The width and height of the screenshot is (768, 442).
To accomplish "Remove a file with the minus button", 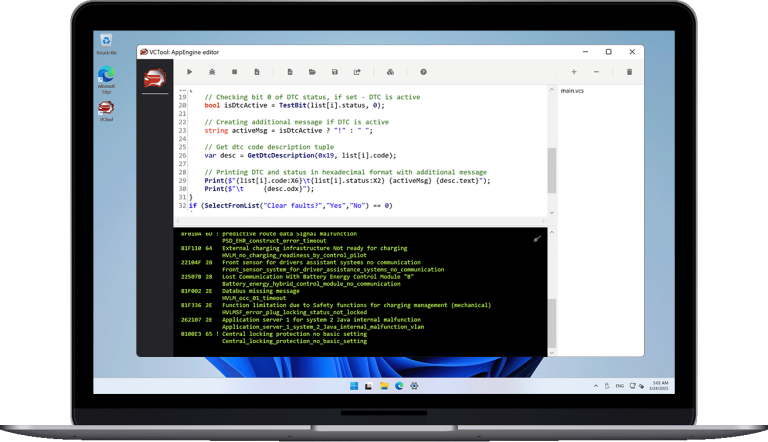I will tap(597, 72).
